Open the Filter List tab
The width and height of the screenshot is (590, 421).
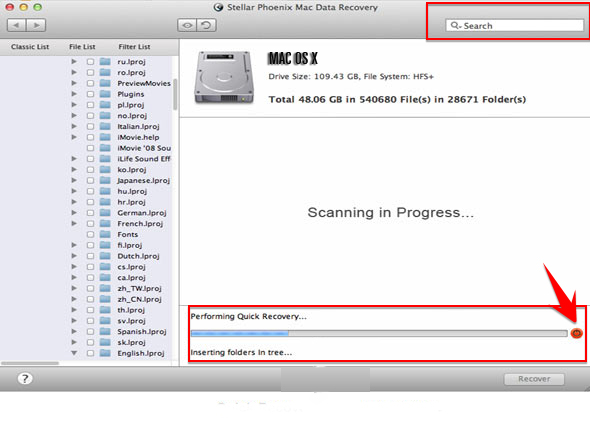pos(134,47)
